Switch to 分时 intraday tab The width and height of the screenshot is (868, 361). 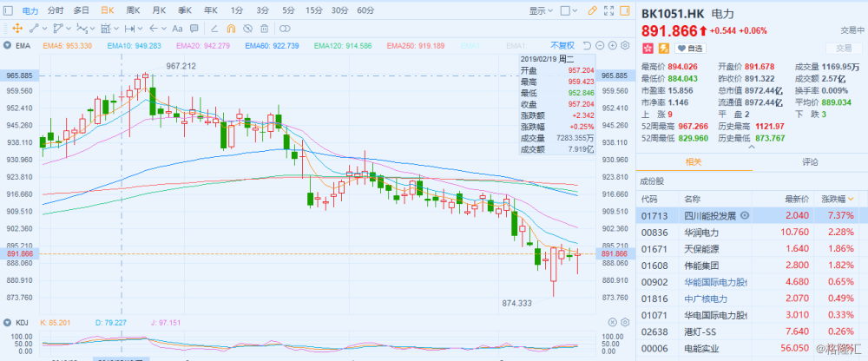coord(56,10)
